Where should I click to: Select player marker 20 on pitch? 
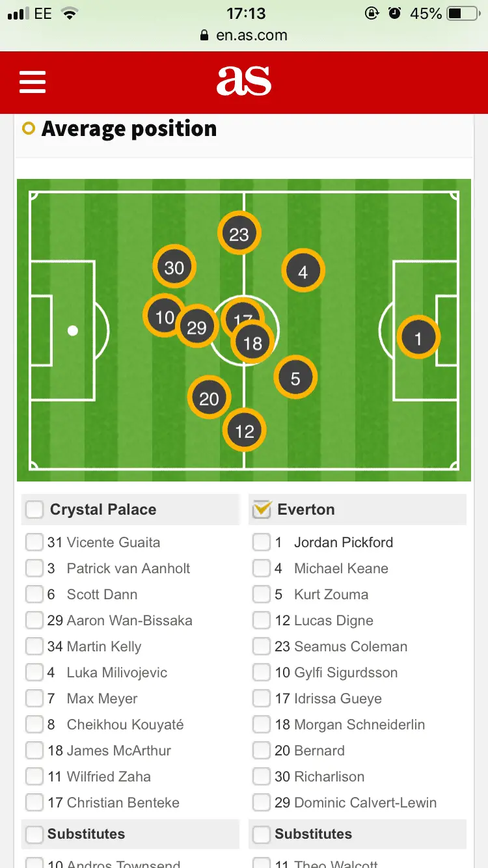click(208, 398)
